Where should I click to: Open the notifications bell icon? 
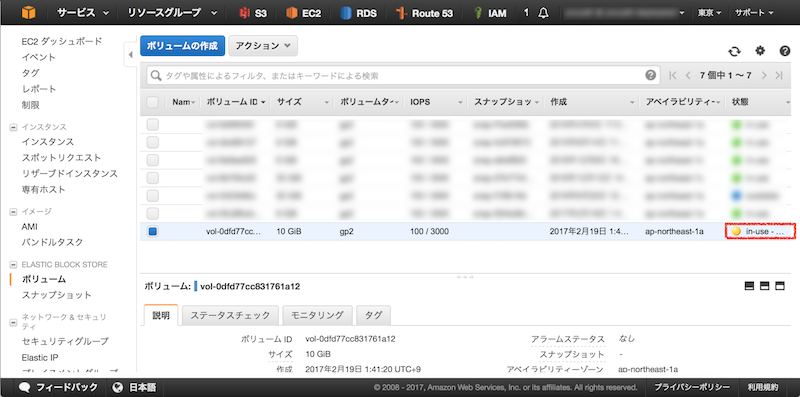tap(543, 13)
